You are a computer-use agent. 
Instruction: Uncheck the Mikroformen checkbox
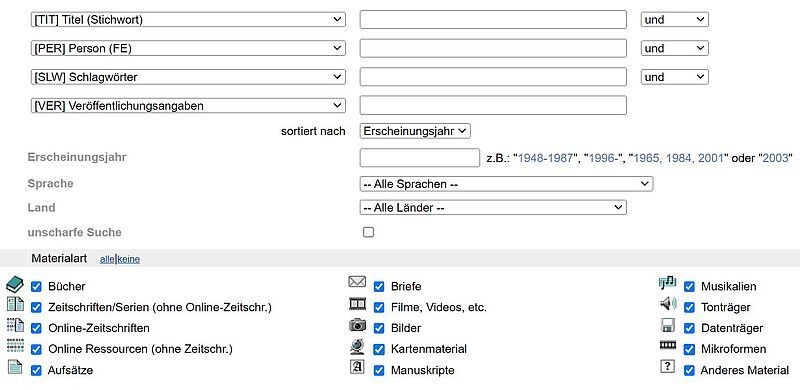pyautogui.click(x=689, y=349)
